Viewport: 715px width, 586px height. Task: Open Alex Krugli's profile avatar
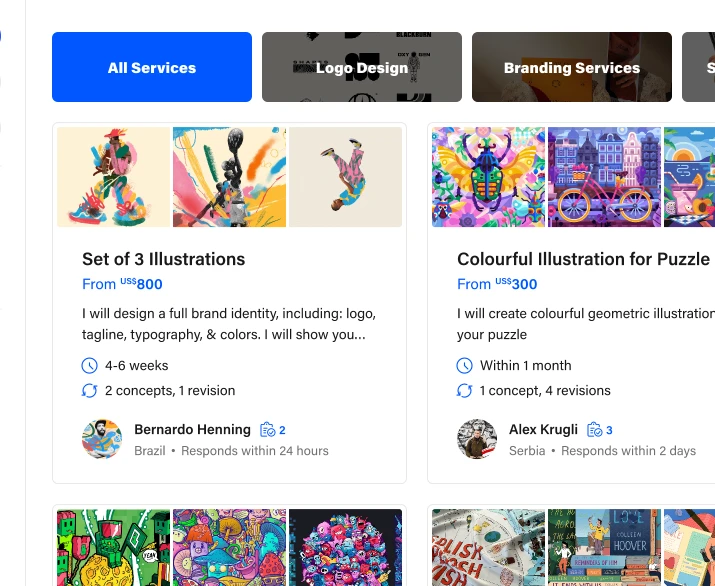(477, 439)
